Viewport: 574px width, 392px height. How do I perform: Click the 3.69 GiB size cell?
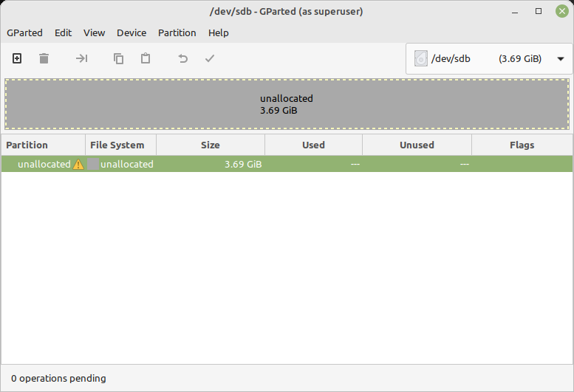pos(243,165)
